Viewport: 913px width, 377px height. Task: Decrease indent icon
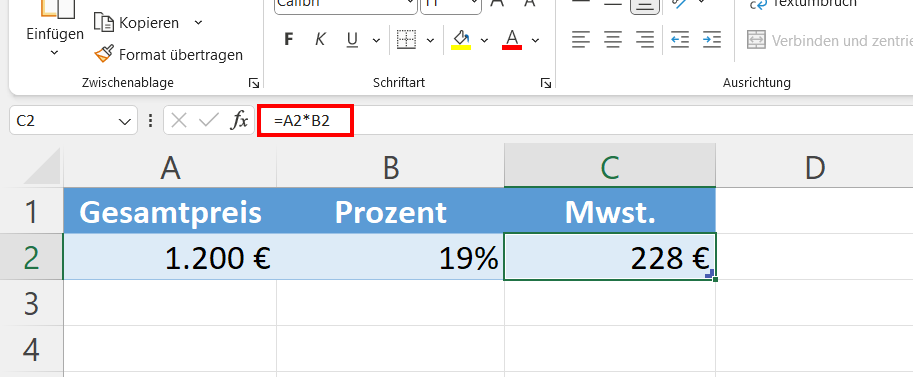pyautogui.click(x=680, y=40)
